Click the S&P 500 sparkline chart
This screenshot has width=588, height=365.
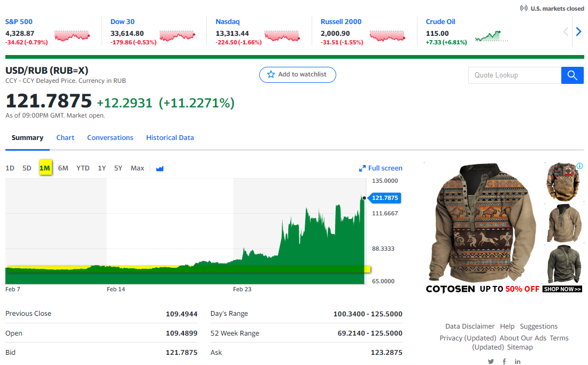tap(72, 36)
